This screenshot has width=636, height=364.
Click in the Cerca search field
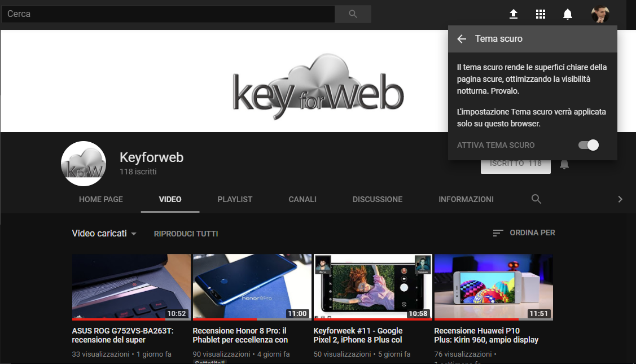(168, 14)
